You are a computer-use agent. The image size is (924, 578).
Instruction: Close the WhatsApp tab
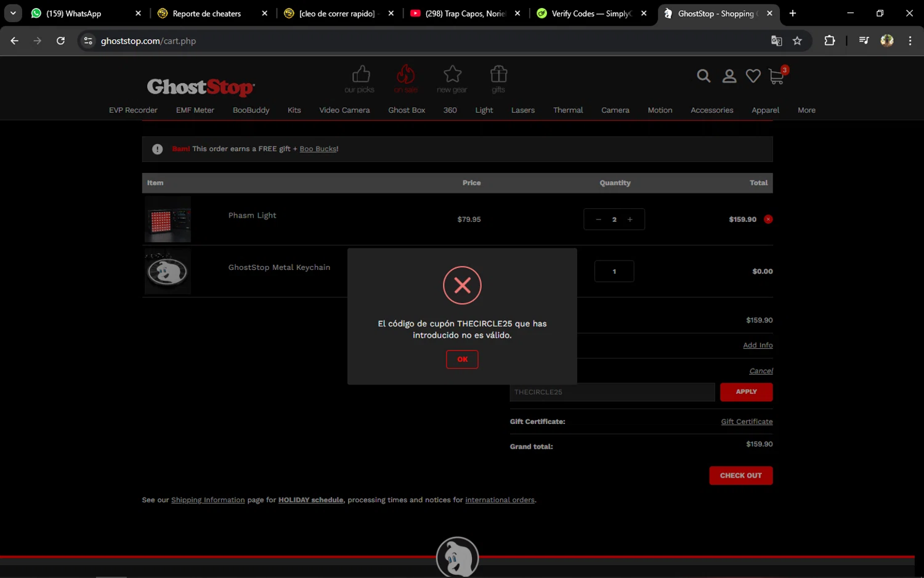click(x=138, y=13)
